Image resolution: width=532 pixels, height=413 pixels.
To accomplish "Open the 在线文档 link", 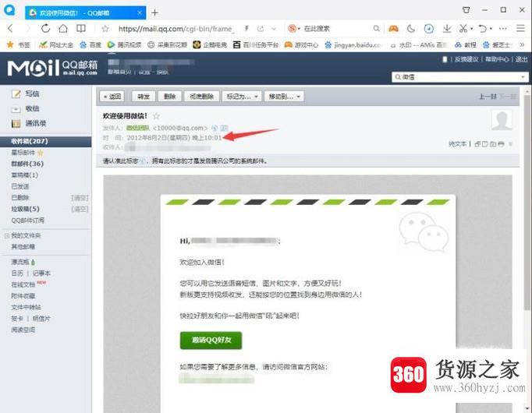I will [x=23, y=284].
